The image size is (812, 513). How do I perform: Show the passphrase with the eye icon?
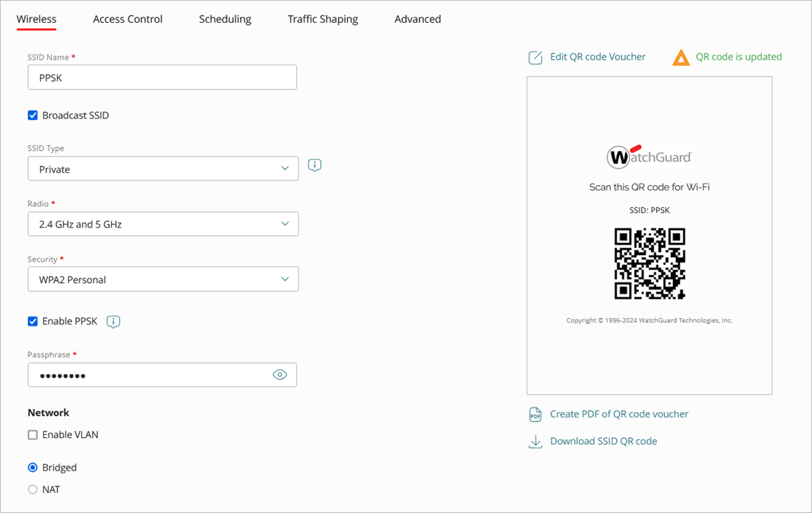pos(280,375)
